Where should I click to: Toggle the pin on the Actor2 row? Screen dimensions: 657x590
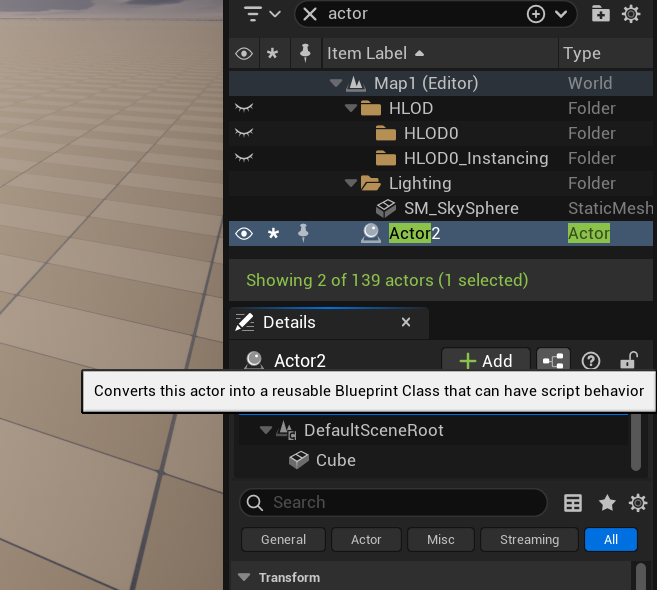point(303,233)
